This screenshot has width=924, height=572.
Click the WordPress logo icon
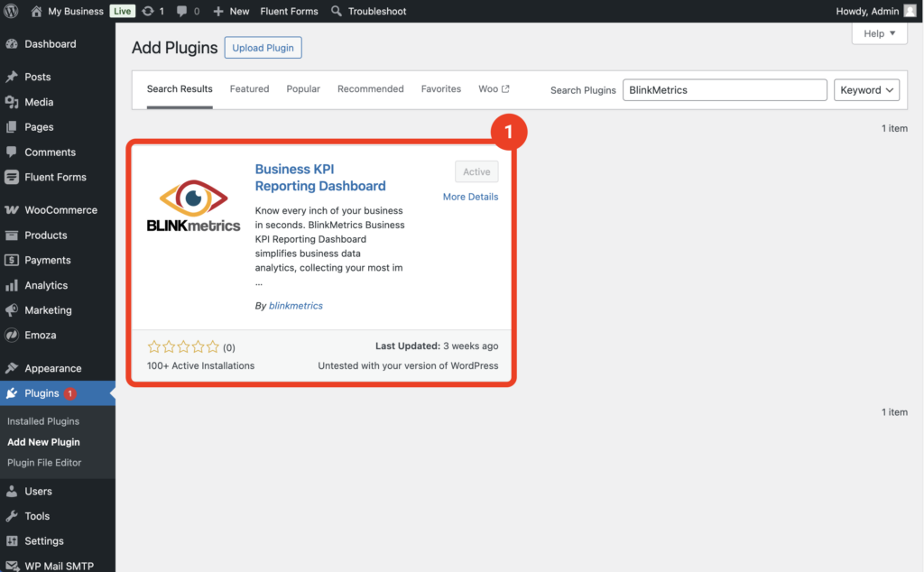click(12, 11)
